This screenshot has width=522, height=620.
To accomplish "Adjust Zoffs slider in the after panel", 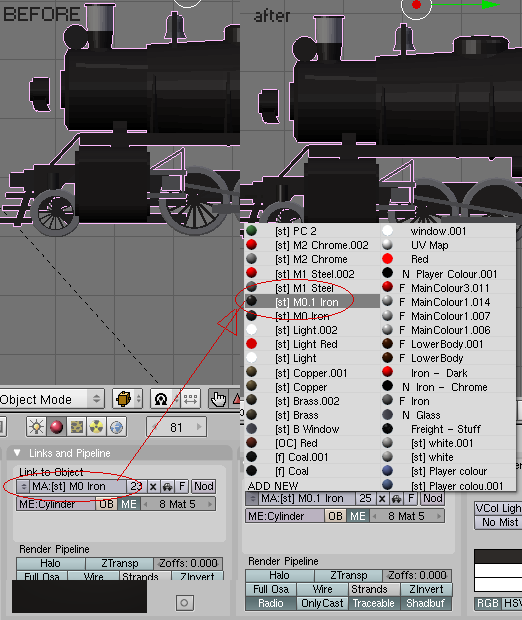I will coord(417,575).
